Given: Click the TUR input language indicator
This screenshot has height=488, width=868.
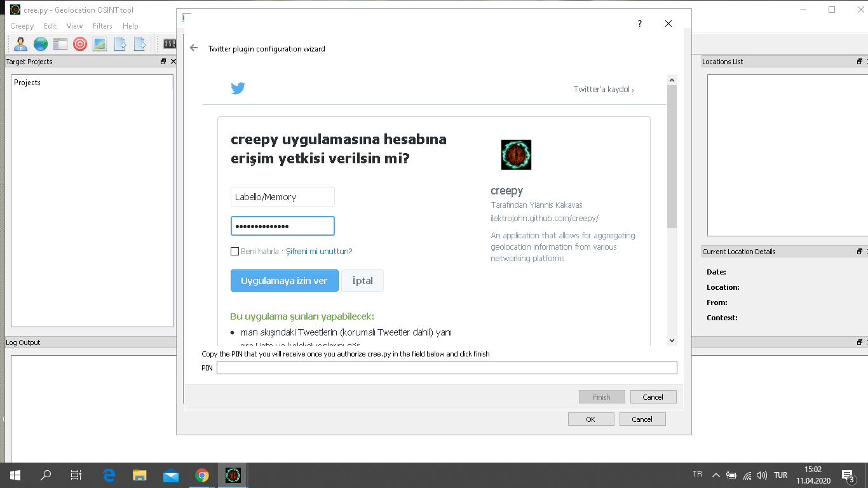Looking at the screenshot, I should (x=781, y=475).
